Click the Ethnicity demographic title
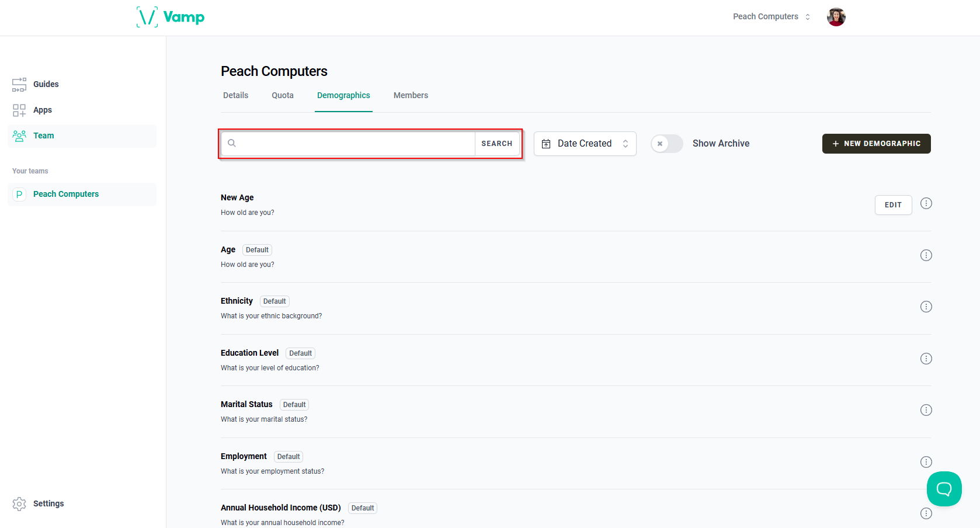Screen dimensions: 980x528 (x=237, y=301)
